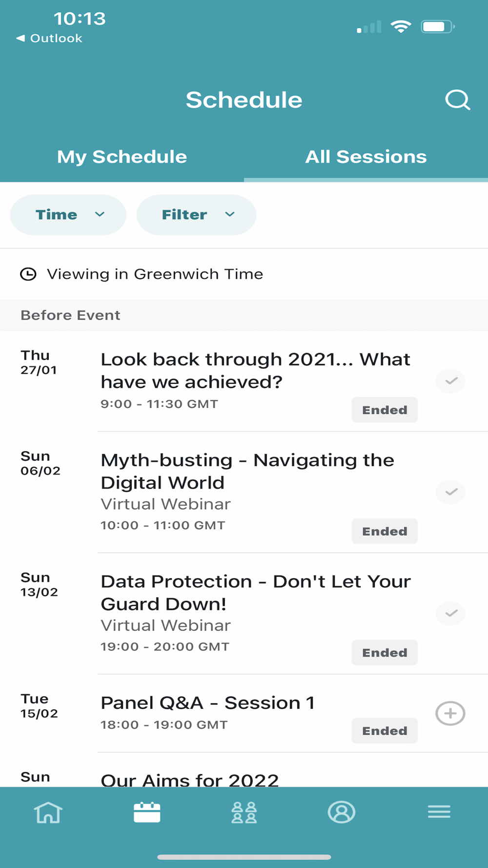Open the attendees people icon
This screenshot has height=868, width=488.
[x=244, y=812]
